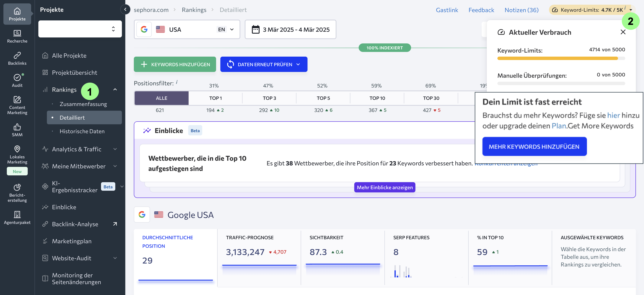644x295 pixels.
Task: Open the SMM thumbs-up icon
Action: [x=17, y=127]
